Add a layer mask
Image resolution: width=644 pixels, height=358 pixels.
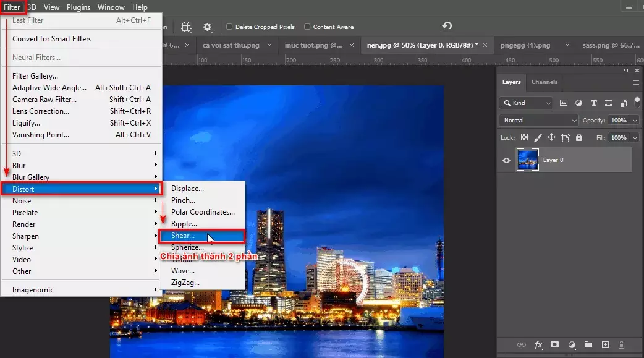pyautogui.click(x=554, y=345)
